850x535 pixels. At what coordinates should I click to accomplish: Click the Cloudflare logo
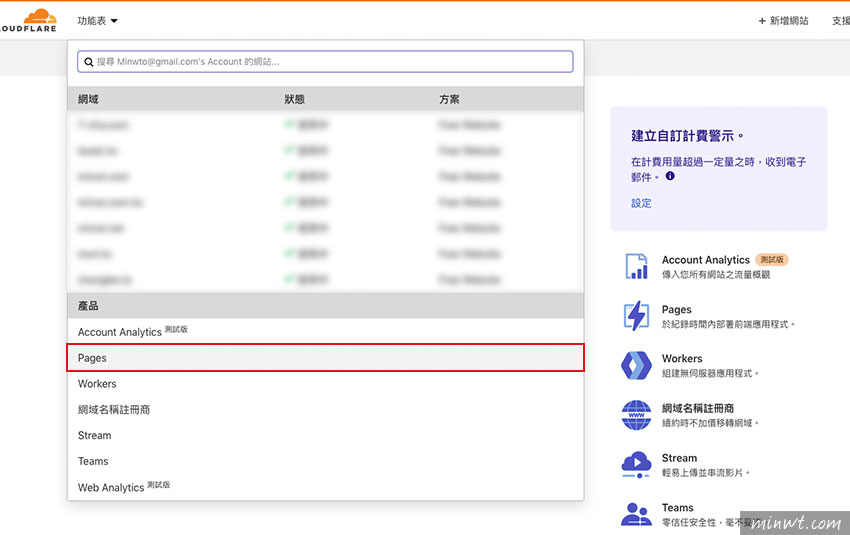[28, 21]
